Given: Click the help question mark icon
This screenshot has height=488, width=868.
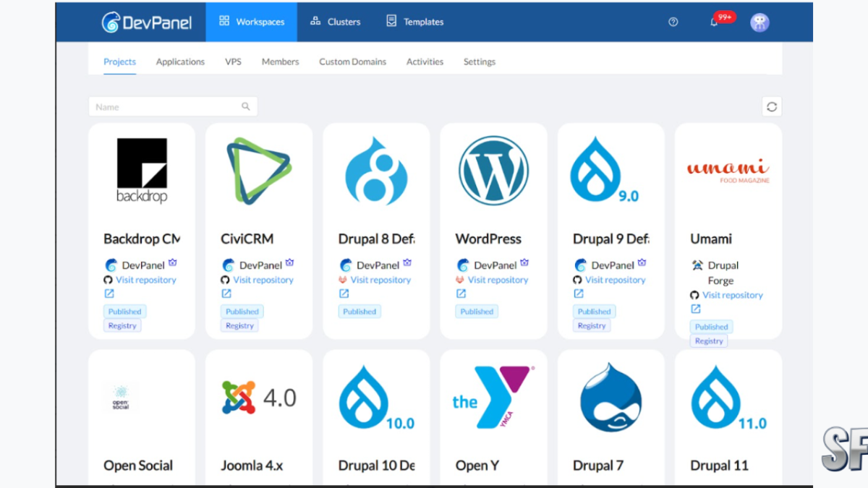Looking at the screenshot, I should tap(673, 22).
